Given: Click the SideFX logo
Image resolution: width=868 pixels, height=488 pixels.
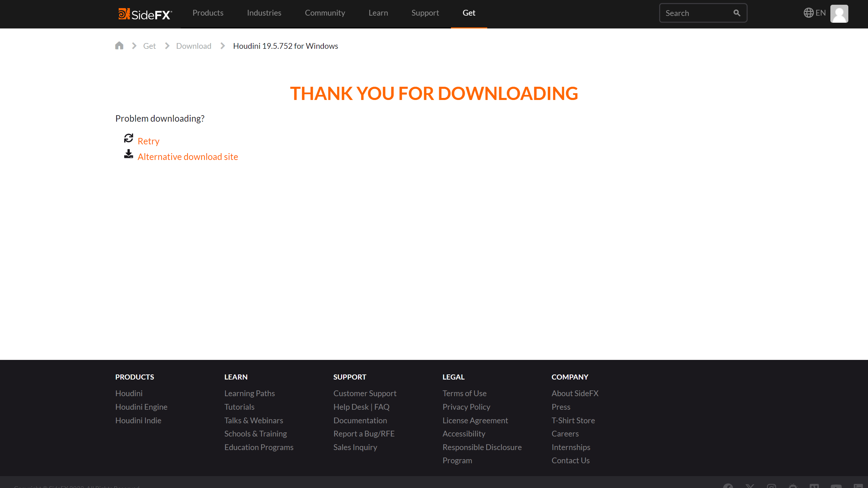Looking at the screenshot, I should point(145,14).
